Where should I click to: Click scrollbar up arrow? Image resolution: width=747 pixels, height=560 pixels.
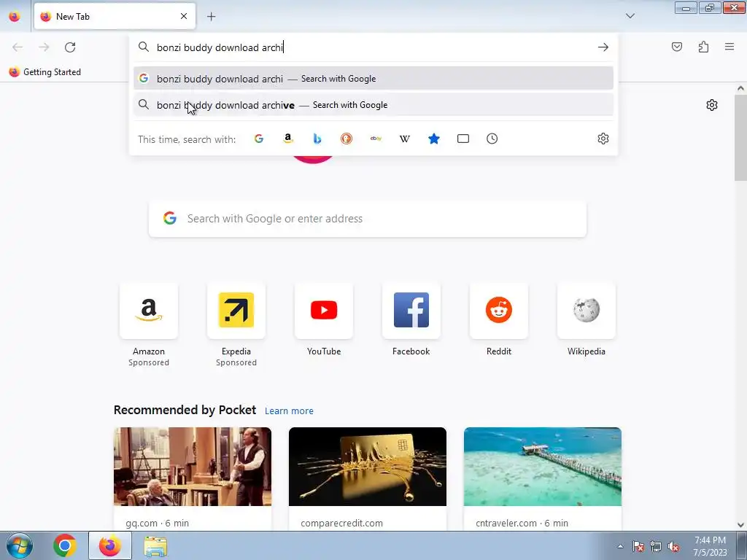pos(740,88)
